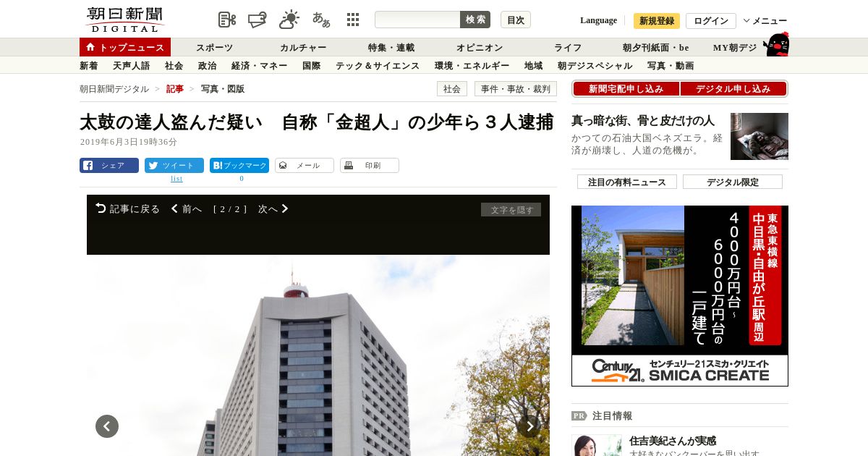Image resolution: width=868 pixels, height=456 pixels.
Task: Select 社会 in sub navigation
Action: pos(174,65)
